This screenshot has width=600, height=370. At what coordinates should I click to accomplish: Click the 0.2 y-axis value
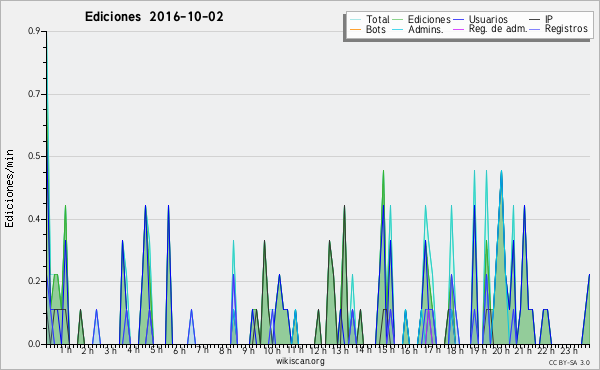[34, 281]
